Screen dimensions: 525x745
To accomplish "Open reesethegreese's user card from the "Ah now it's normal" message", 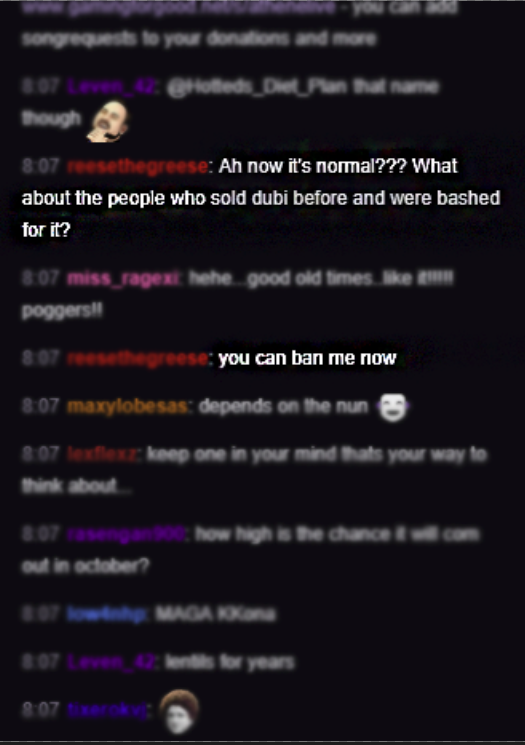I will tap(137, 167).
